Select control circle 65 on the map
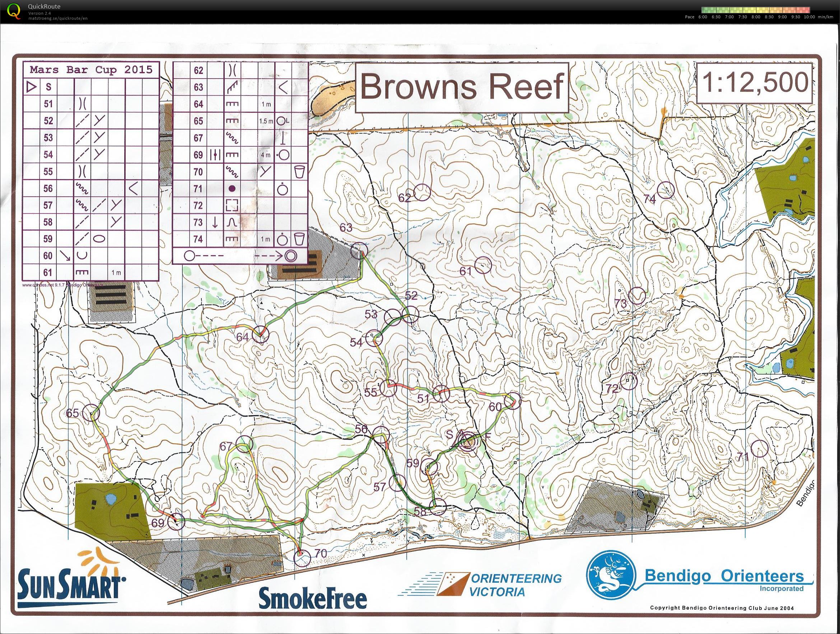 [x=91, y=413]
